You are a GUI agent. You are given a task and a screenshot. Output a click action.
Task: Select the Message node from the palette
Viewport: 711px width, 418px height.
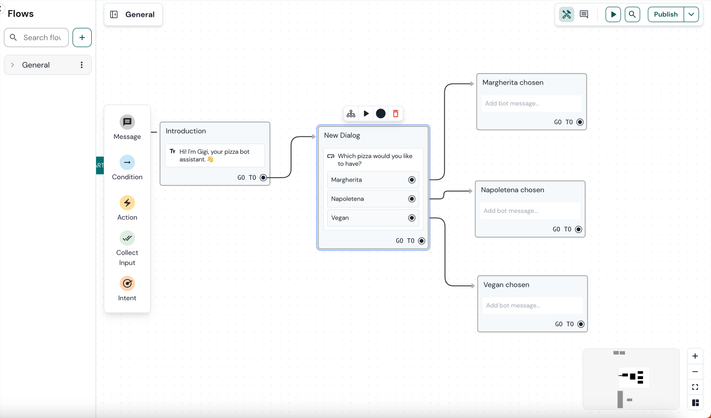[127, 122]
